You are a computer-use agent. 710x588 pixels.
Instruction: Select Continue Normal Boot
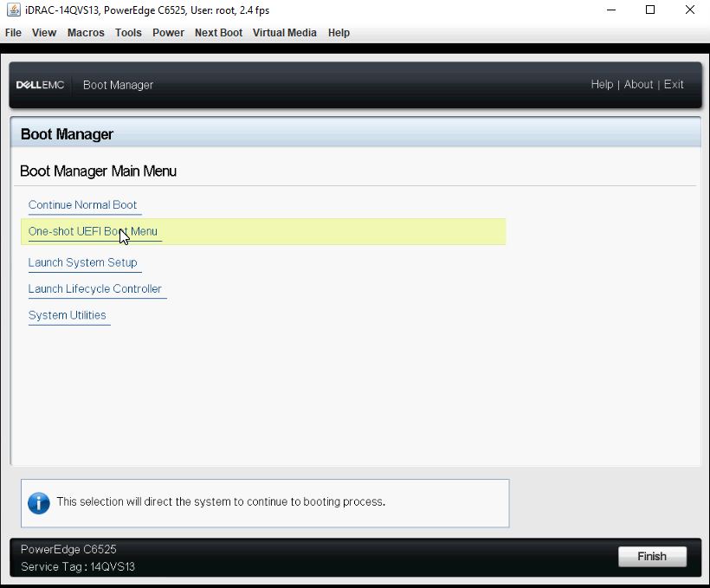(82, 204)
